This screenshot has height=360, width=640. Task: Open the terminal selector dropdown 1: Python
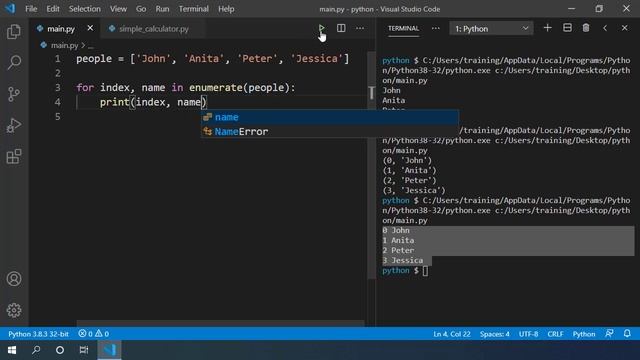(491, 29)
